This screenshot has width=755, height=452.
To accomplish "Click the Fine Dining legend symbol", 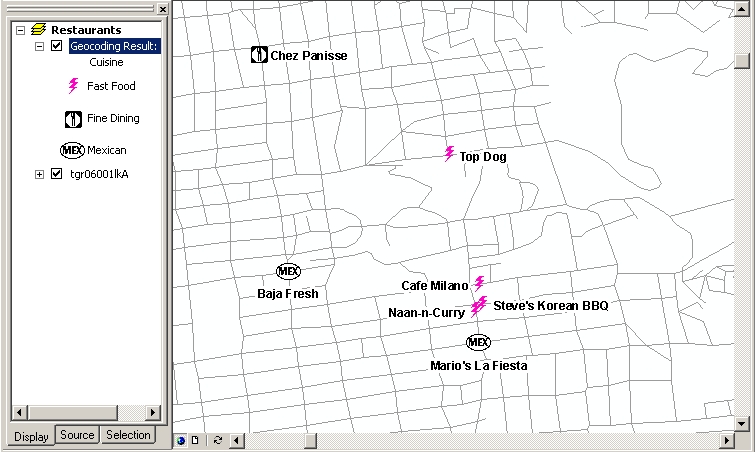I will (73, 119).
